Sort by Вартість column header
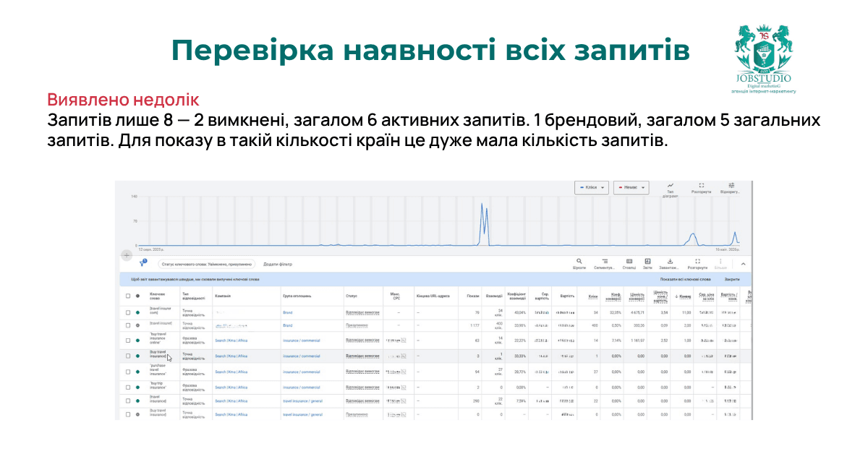 568,296
